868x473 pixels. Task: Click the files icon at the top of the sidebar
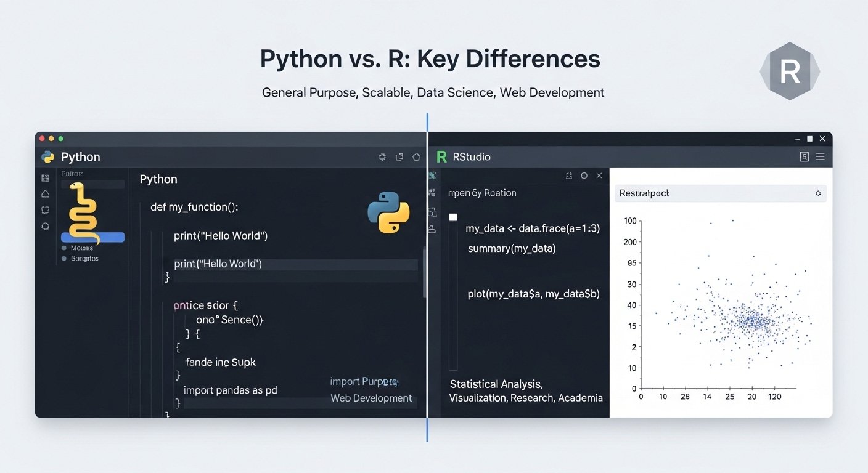click(x=45, y=177)
